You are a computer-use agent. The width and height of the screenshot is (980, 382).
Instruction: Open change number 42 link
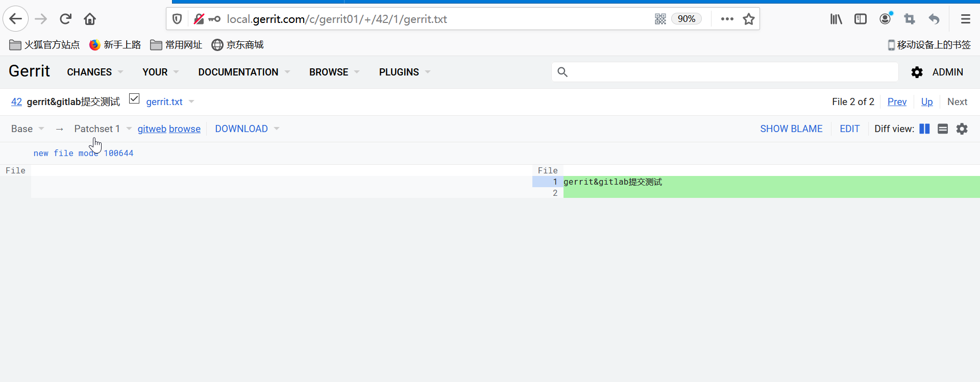pos(16,101)
